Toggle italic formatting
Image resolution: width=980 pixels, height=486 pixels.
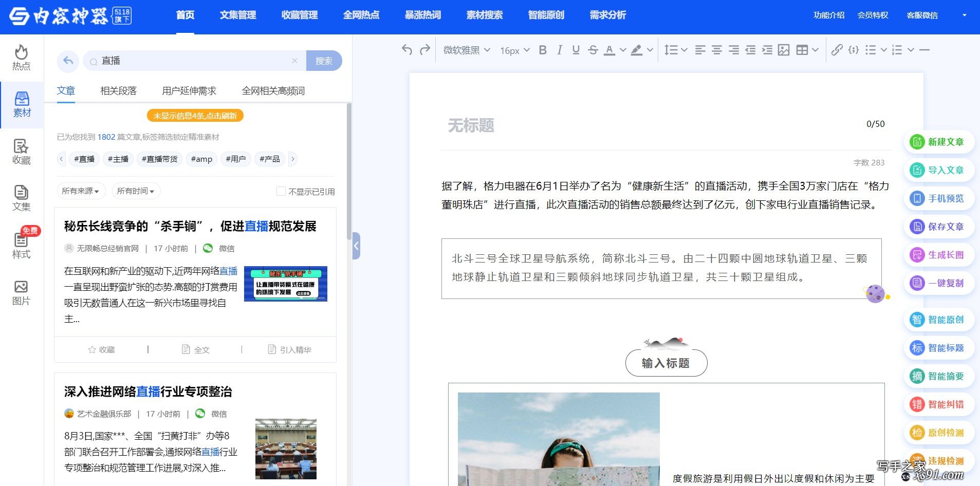coord(560,50)
